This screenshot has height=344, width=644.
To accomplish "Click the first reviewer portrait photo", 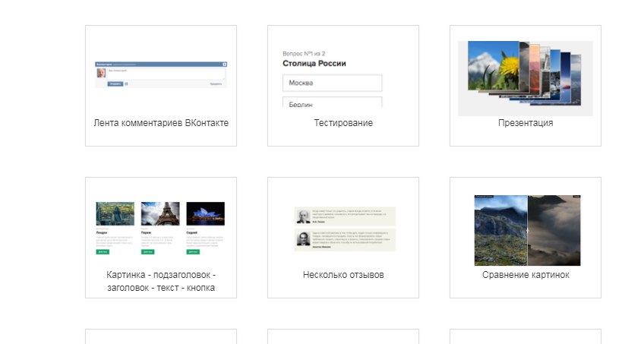I will pyautogui.click(x=303, y=216).
